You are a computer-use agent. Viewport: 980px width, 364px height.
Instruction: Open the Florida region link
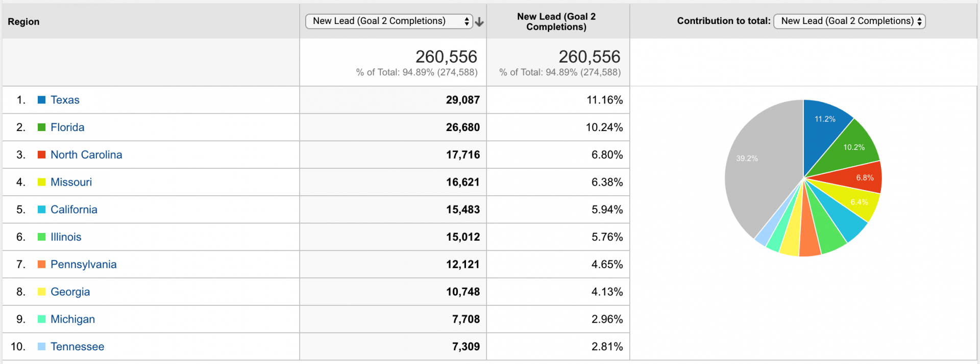67,127
